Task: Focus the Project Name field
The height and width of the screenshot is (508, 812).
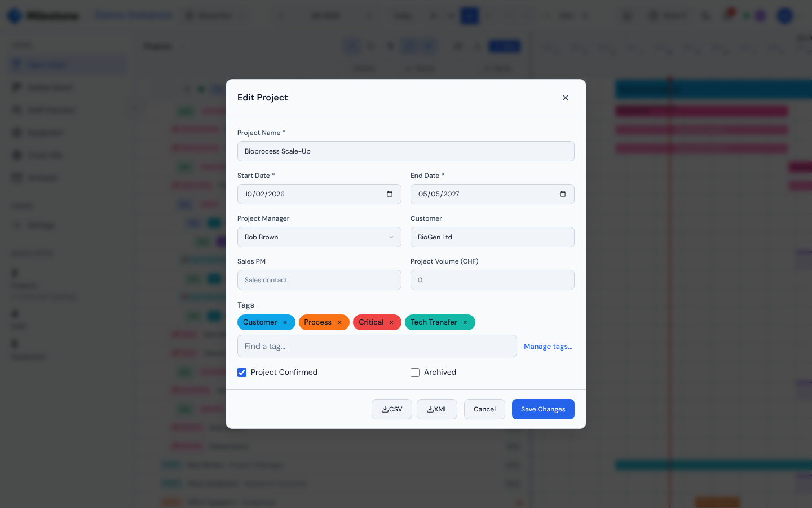Action: click(x=406, y=151)
